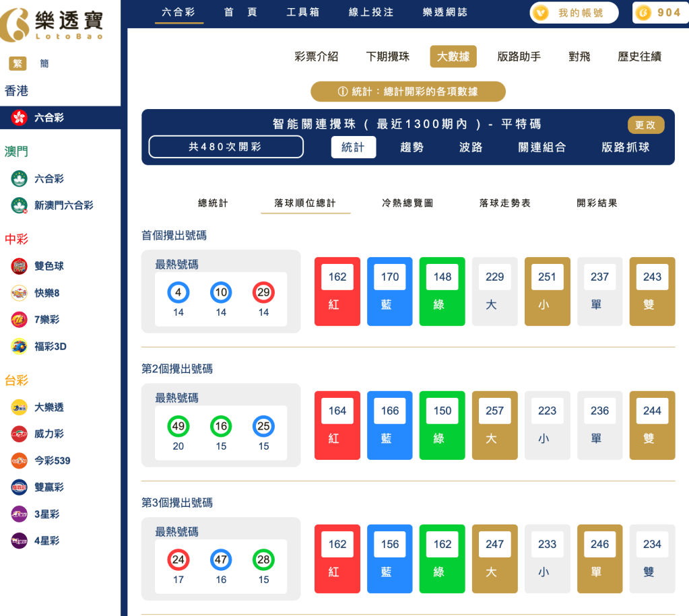Open the 共480次開彩 period selector
This screenshot has height=616, width=689.
pos(226,146)
